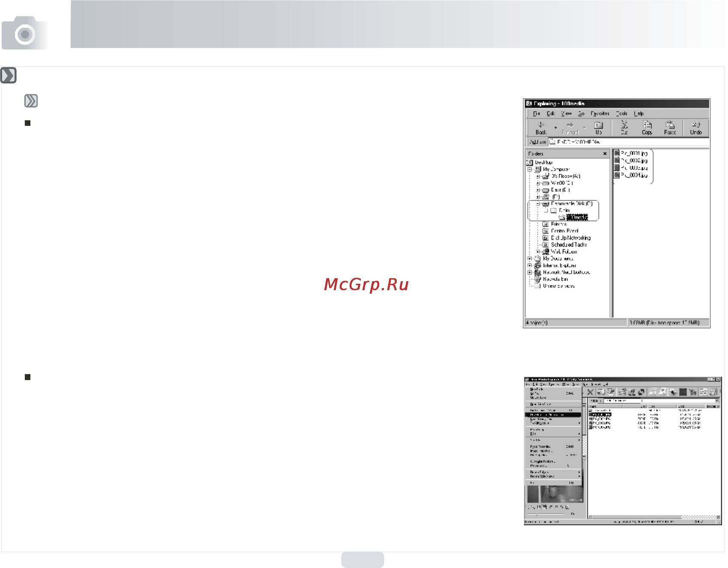
Task: Expand the My Documents tree node
Action: (x=530, y=259)
